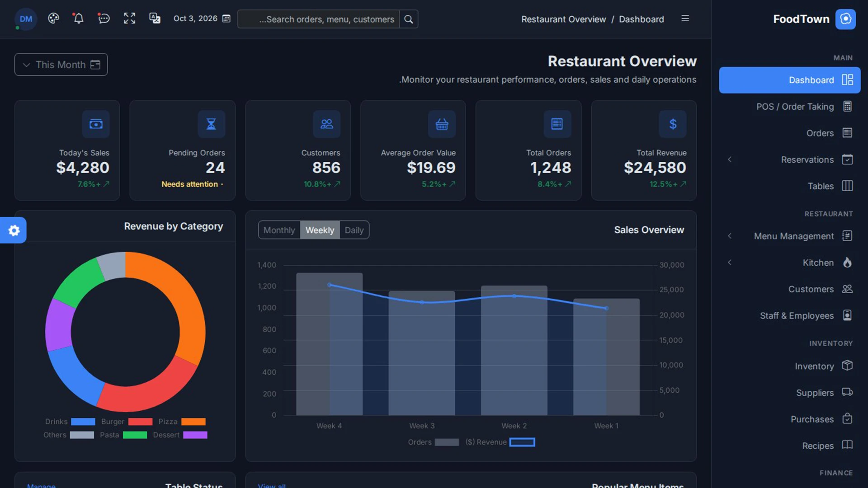Open Staff & Employees
This screenshot has width=868, height=488.
(x=789, y=315)
